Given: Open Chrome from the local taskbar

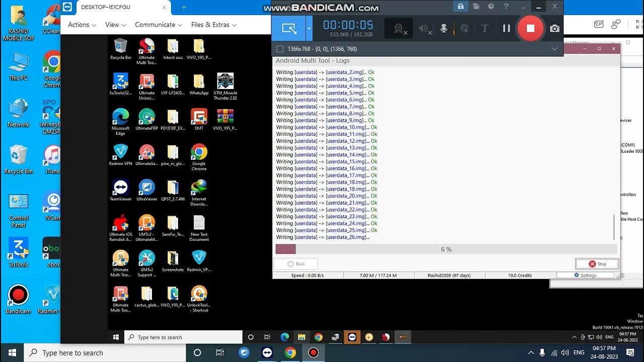Looking at the screenshot, I should (x=290, y=352).
